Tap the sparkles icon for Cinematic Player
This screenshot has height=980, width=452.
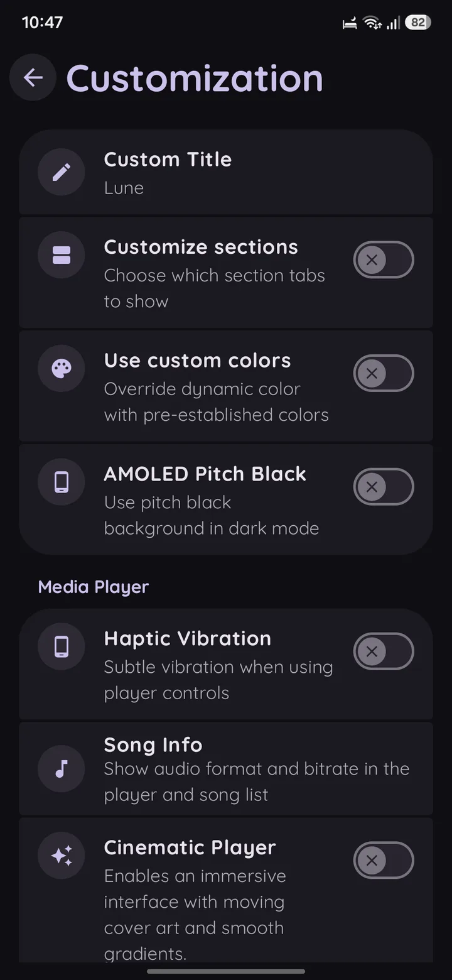[x=62, y=856]
